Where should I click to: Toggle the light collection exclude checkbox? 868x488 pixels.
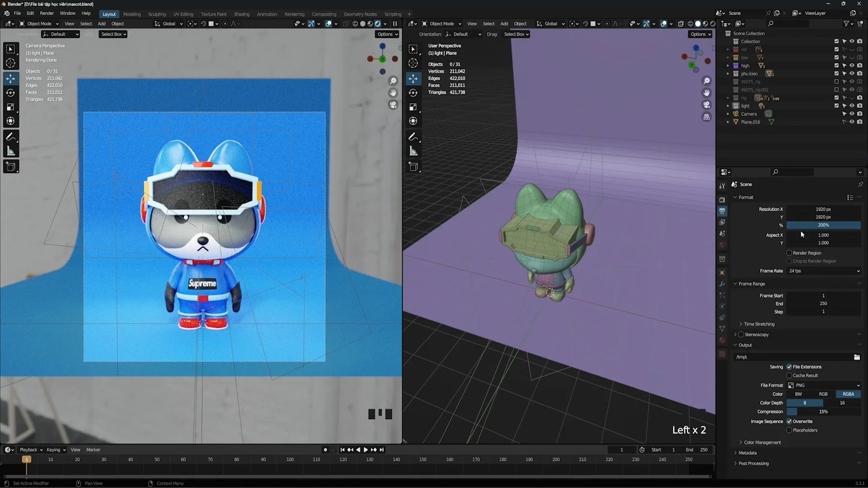point(836,106)
